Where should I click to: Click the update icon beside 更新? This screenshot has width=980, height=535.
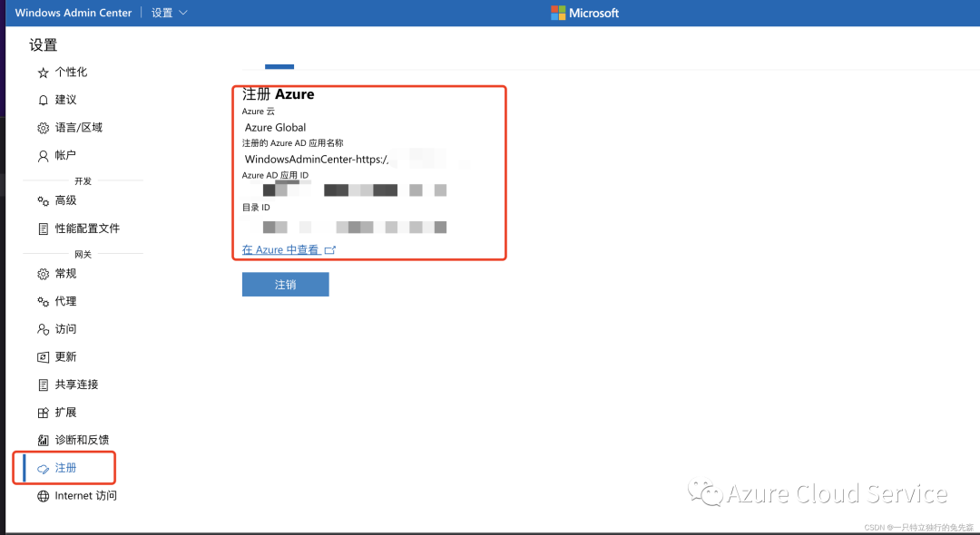44,357
